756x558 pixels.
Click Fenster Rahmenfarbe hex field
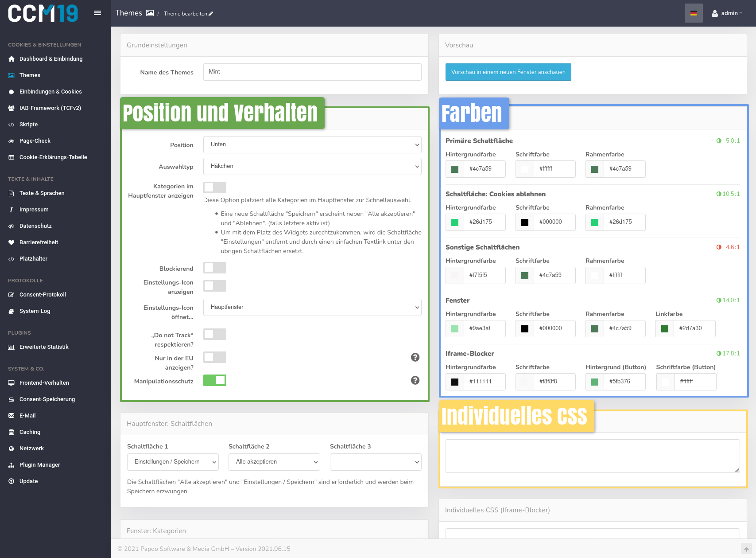(624, 328)
